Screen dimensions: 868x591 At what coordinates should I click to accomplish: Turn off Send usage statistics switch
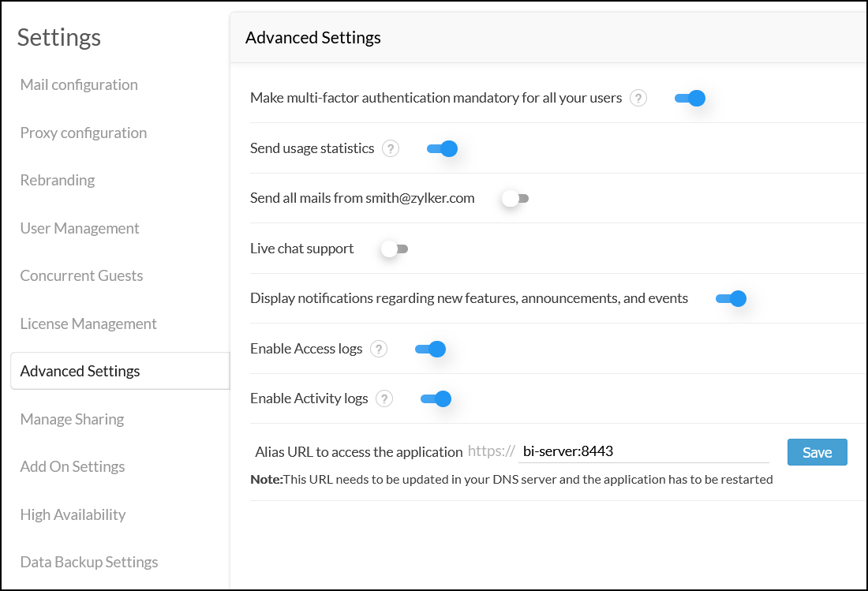442,148
